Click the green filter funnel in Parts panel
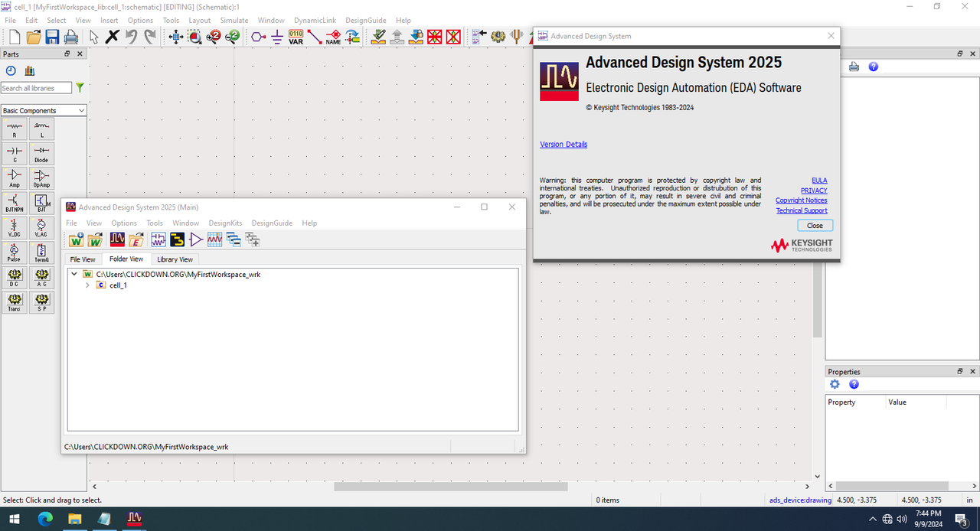This screenshot has width=980, height=531. (80, 88)
